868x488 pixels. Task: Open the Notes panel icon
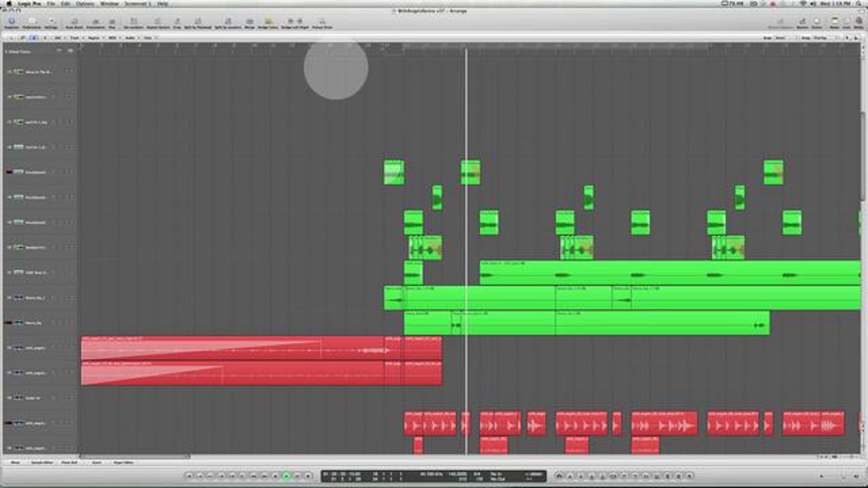point(834,22)
